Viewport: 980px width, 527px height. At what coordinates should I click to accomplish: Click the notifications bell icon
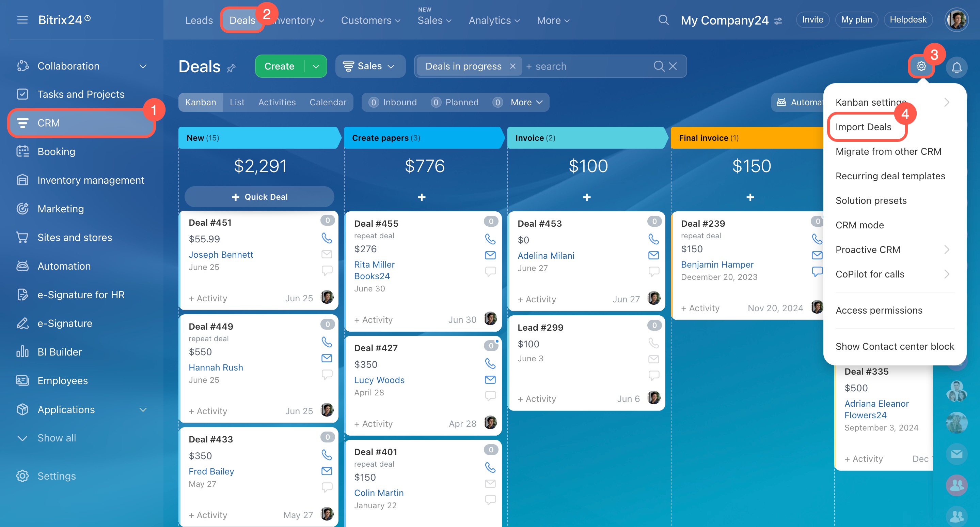click(x=956, y=67)
